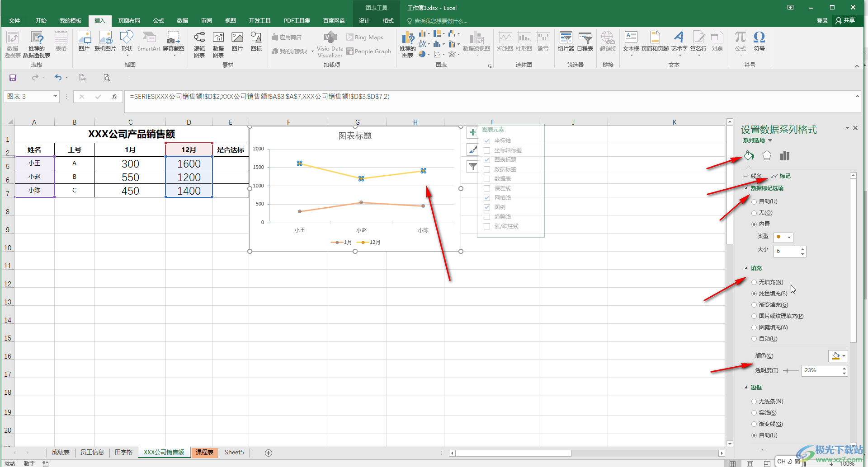Viewport: 868px width, 467px height.
Task: Open the Shapes gallery
Action: coord(127,43)
